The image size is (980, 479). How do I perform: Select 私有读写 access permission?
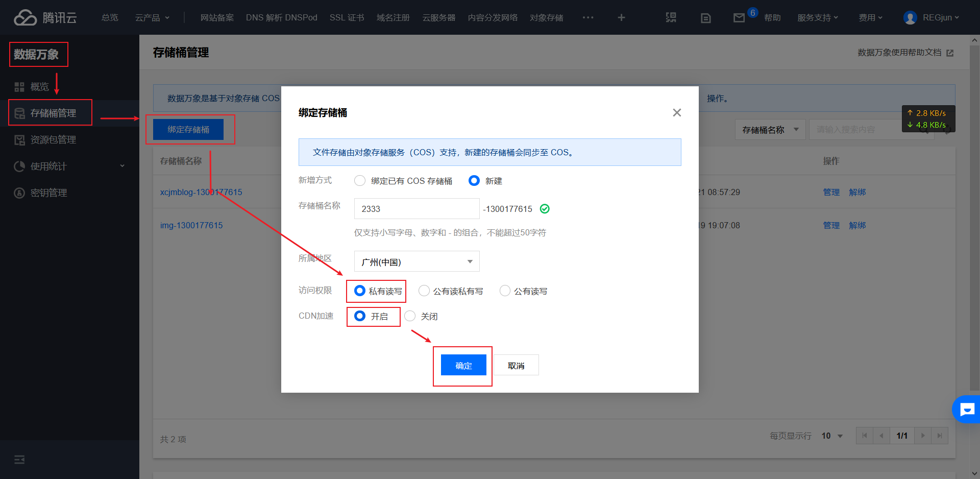[360, 291]
